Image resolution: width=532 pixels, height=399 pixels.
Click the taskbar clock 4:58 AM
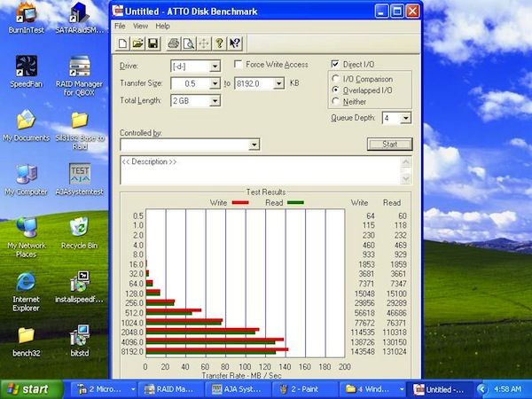(x=507, y=389)
